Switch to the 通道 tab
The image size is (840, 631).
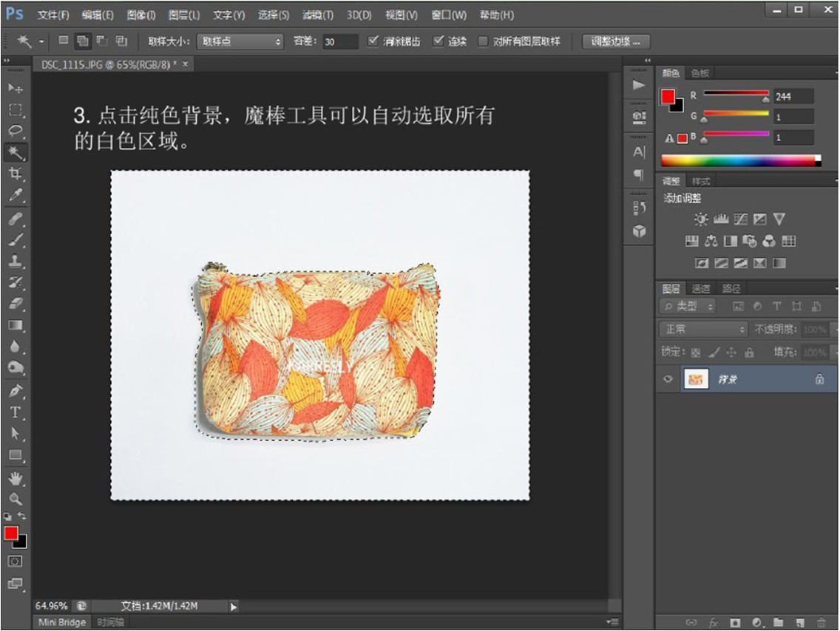pos(700,288)
